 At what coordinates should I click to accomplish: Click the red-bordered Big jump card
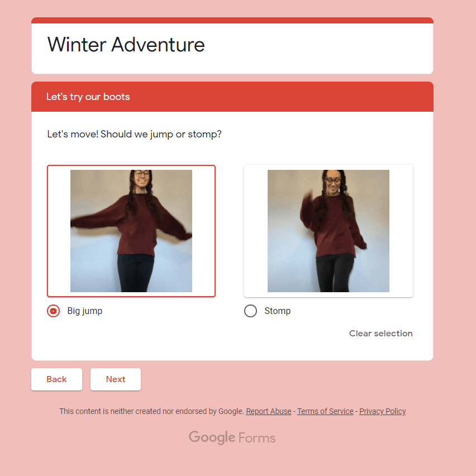click(131, 231)
